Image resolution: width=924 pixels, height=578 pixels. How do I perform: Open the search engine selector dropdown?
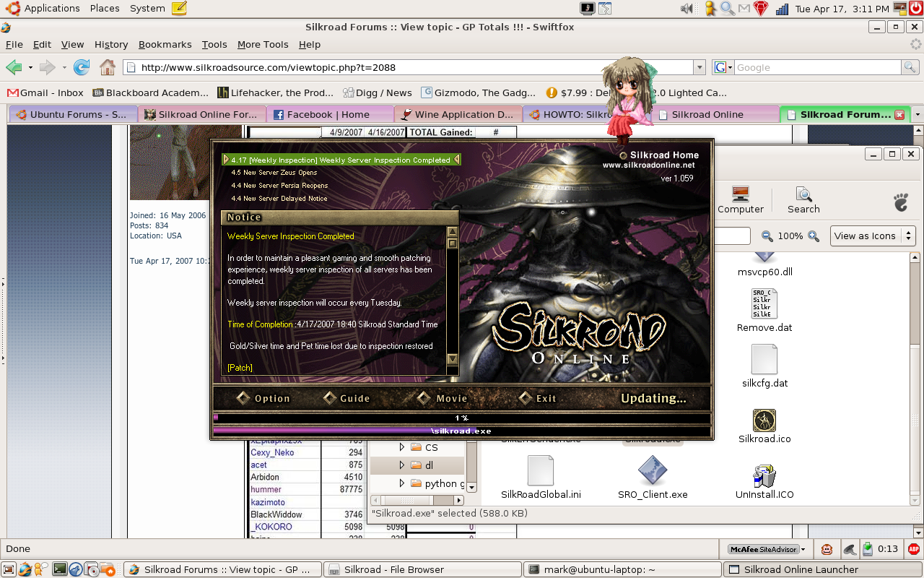coord(723,67)
